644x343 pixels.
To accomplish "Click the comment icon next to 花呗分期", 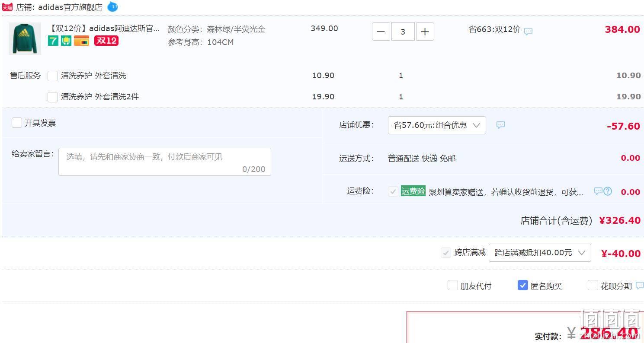I will (640, 286).
